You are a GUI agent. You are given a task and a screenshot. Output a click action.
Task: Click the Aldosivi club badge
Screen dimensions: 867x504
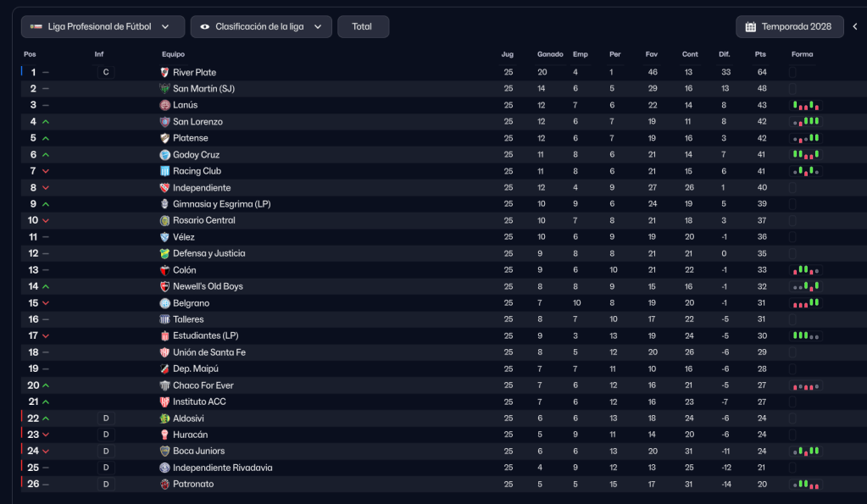click(x=165, y=418)
